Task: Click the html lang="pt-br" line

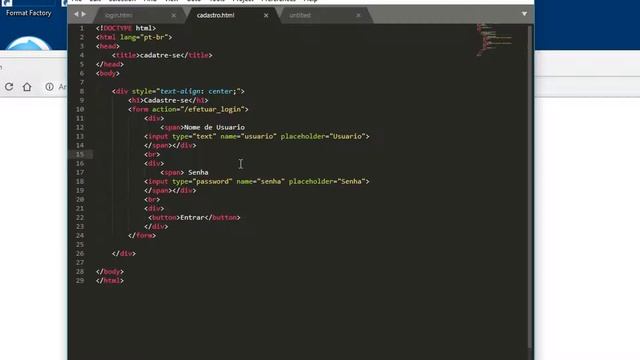Action: (x=134, y=37)
